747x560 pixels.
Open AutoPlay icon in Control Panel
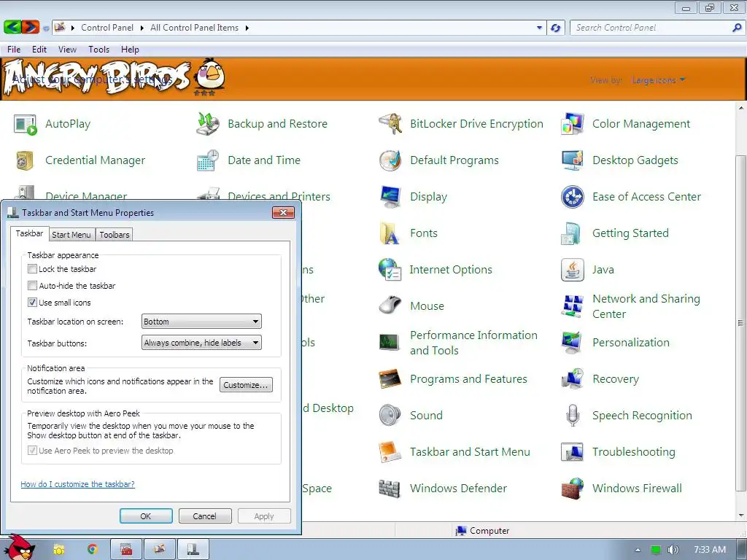[25, 124]
